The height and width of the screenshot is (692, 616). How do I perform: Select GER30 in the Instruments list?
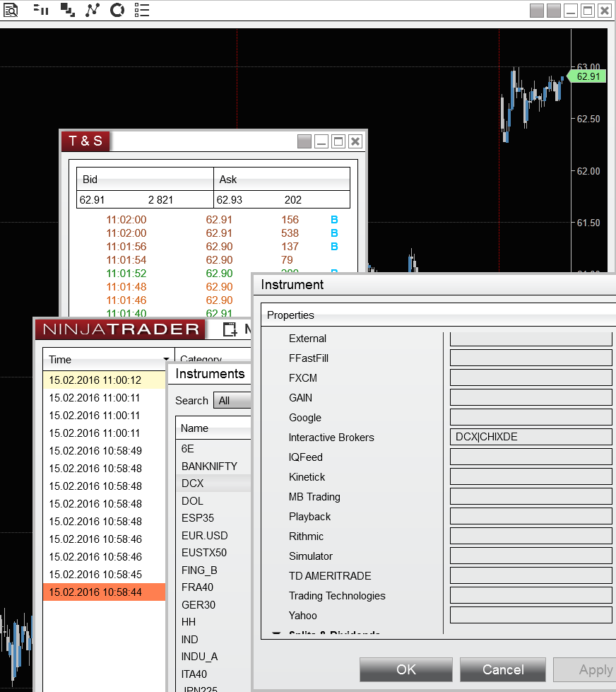(x=213, y=604)
